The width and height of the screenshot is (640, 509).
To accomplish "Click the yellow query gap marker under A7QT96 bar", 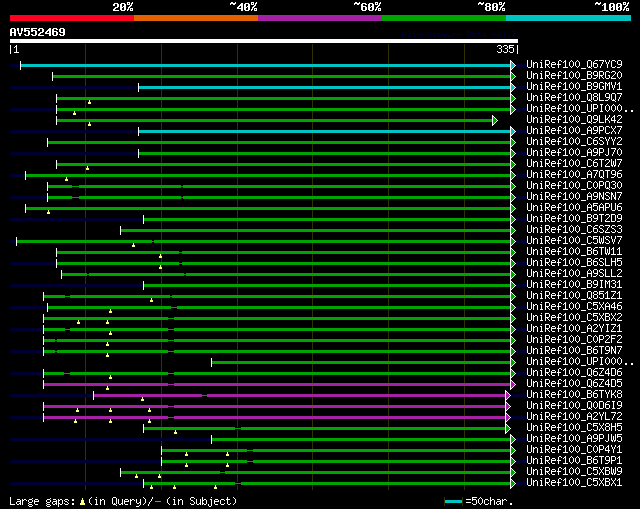I will [67, 179].
